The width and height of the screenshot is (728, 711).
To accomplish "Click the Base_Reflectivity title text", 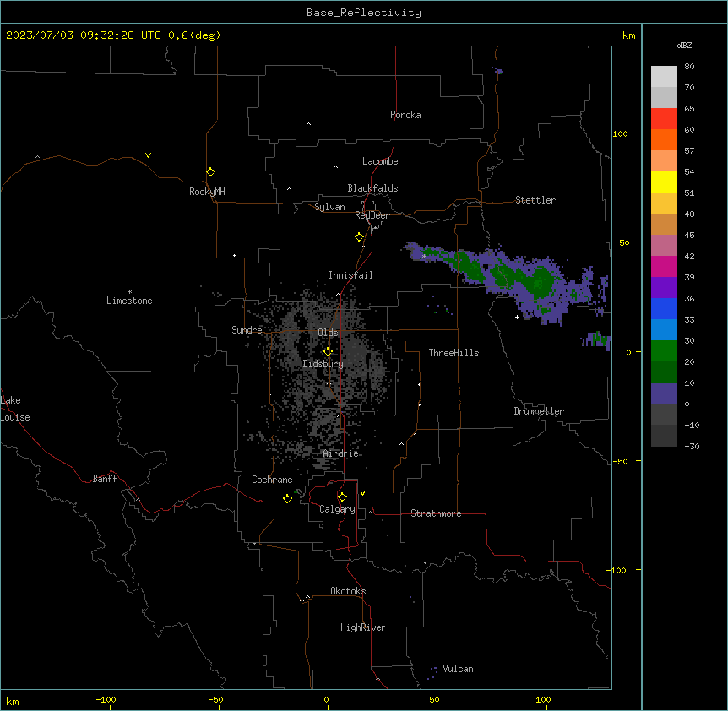I will [x=364, y=13].
